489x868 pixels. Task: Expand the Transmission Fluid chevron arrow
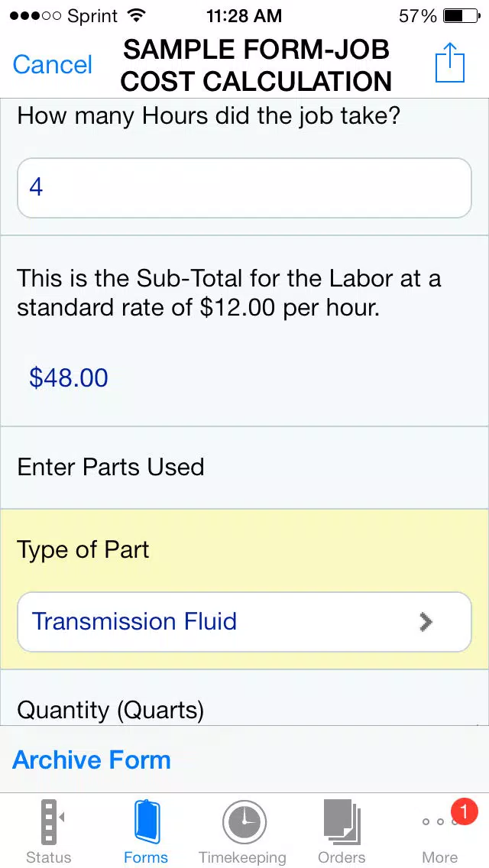(426, 622)
